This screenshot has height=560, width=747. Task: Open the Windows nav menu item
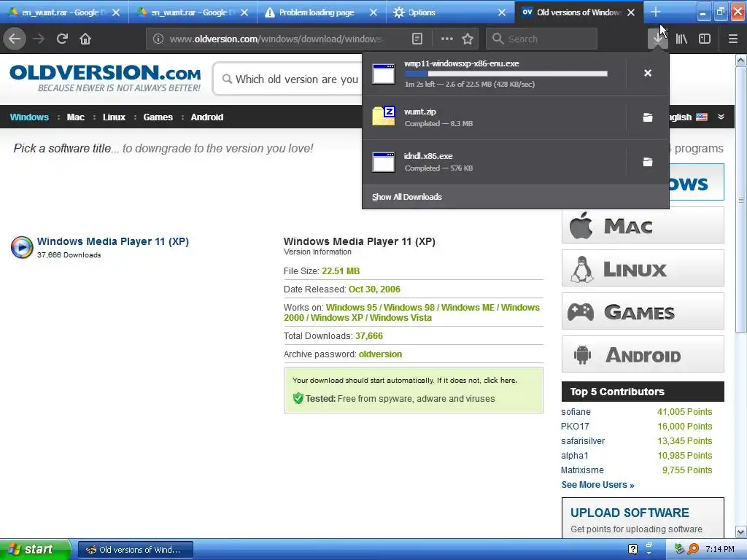[x=29, y=117]
